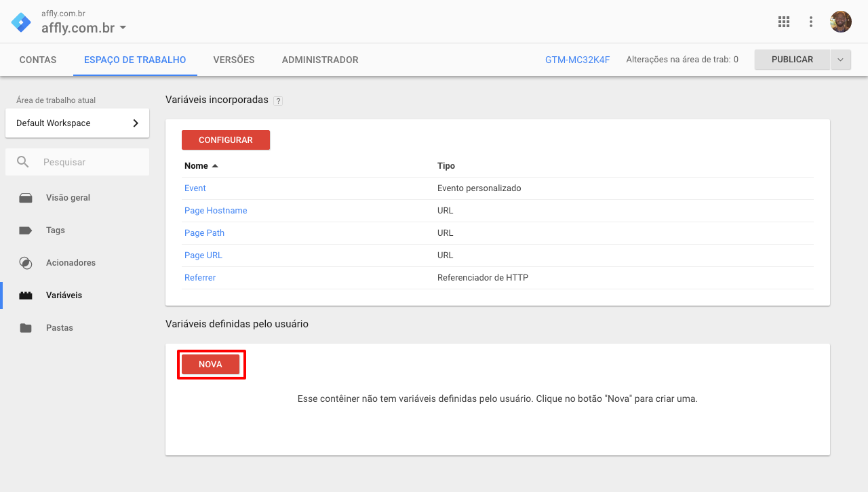Viewport: 868px width, 492px height.
Task: Open Visão geral in the sidebar
Action: pyautogui.click(x=68, y=198)
